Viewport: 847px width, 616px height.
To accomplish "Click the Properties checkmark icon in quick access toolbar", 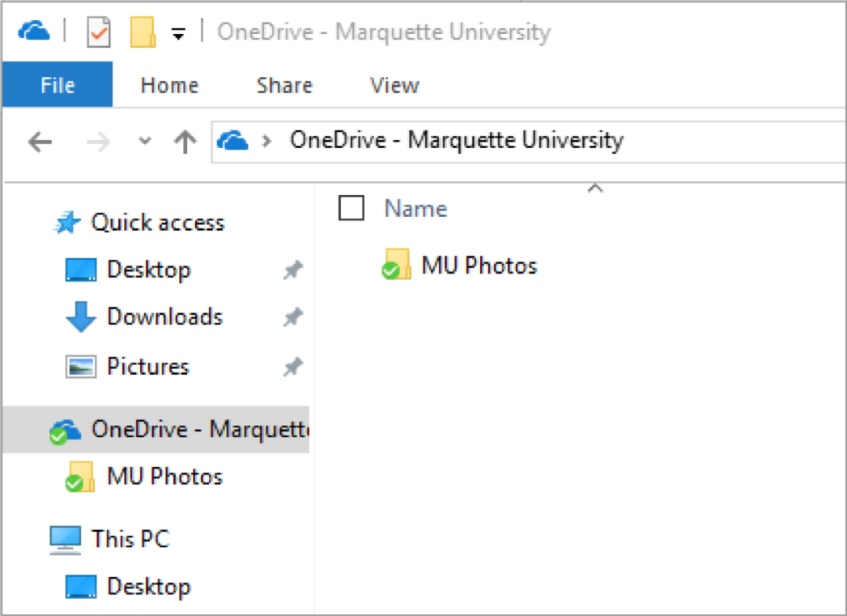I will coord(98,33).
